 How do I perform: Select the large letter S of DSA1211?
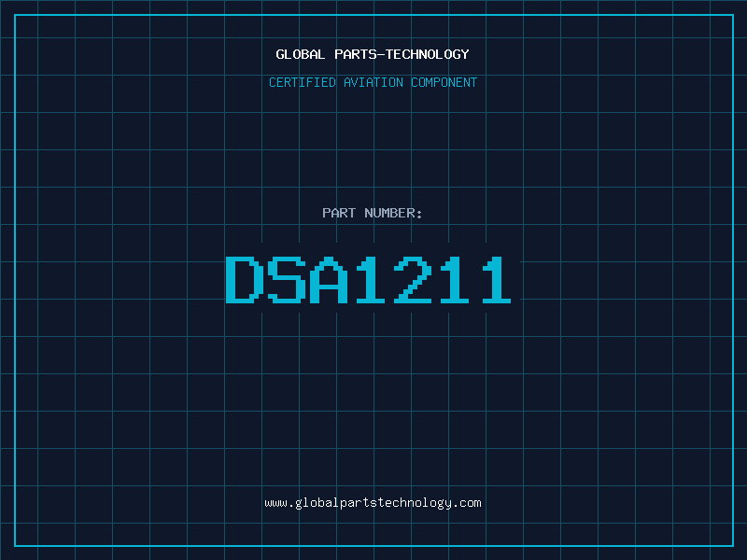pos(287,279)
